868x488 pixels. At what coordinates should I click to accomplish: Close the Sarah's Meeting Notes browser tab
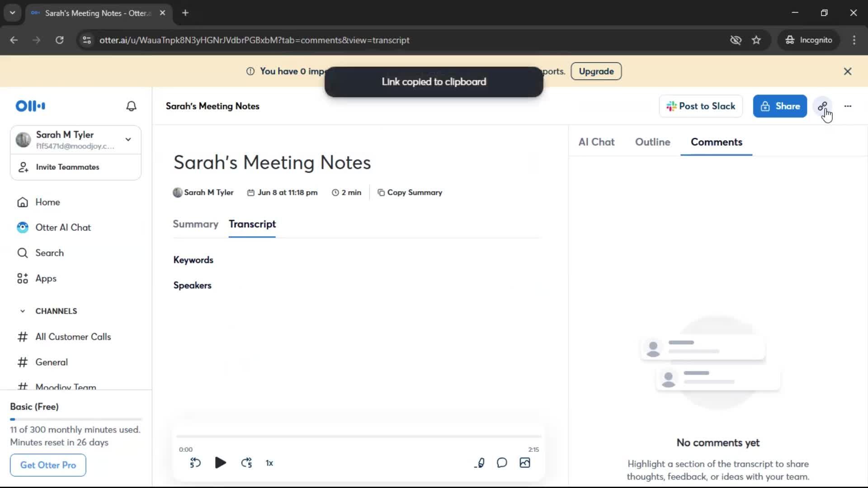click(x=162, y=13)
